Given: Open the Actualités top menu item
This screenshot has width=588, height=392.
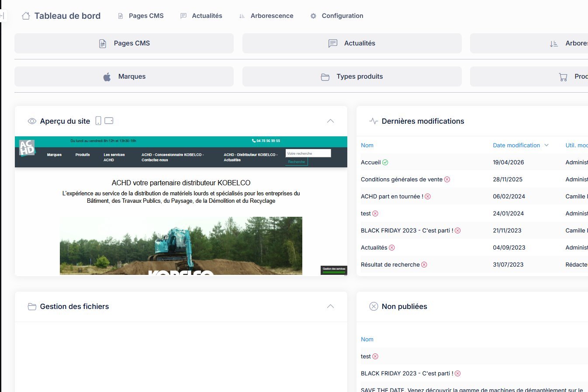Looking at the screenshot, I should 201,16.
